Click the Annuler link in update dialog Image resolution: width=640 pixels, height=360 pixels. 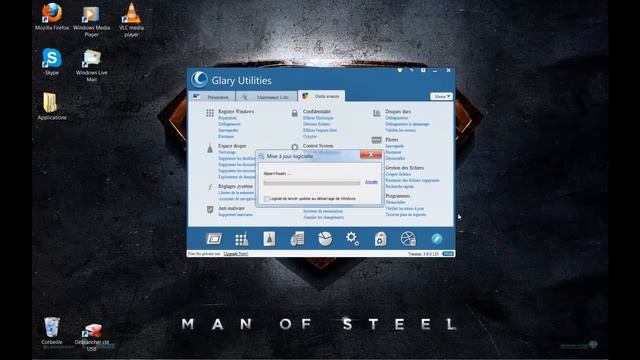point(371,182)
